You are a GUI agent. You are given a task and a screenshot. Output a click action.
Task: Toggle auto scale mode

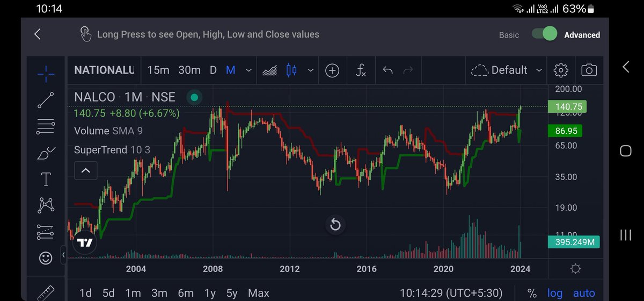coord(584,293)
